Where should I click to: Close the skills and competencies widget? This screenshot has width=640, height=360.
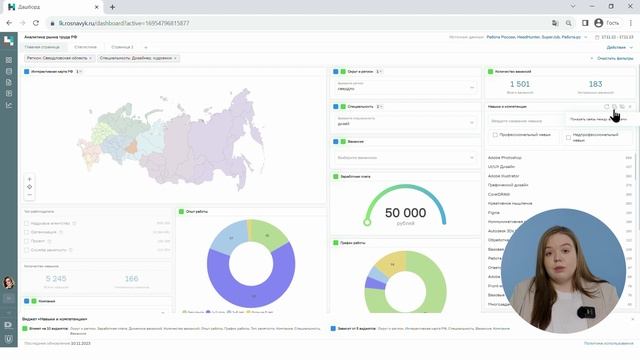coord(630,107)
